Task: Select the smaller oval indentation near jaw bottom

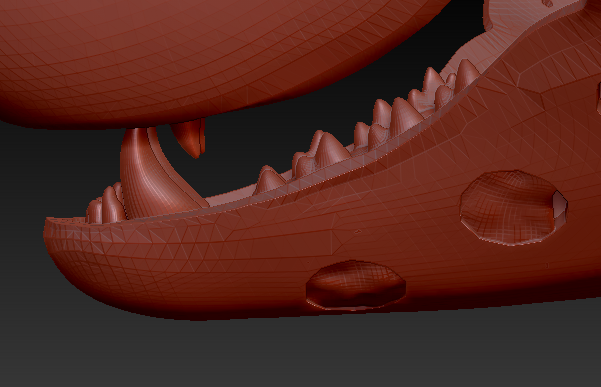Action: tap(356, 285)
